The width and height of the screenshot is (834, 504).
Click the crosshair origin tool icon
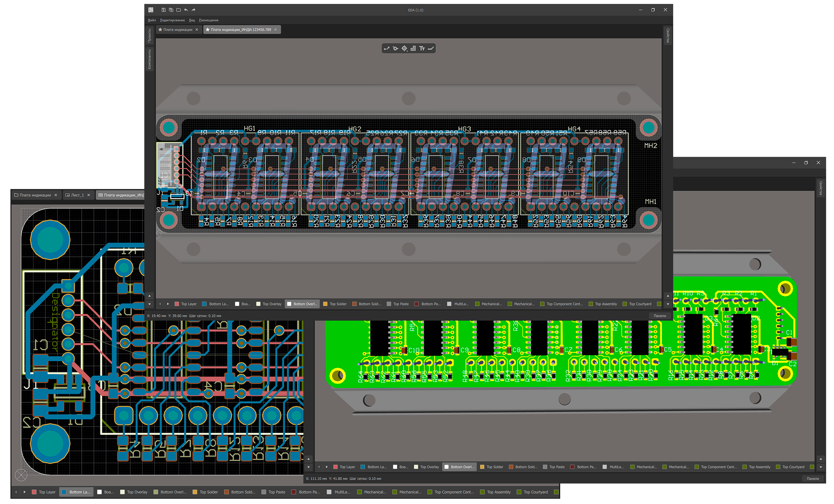(x=404, y=48)
